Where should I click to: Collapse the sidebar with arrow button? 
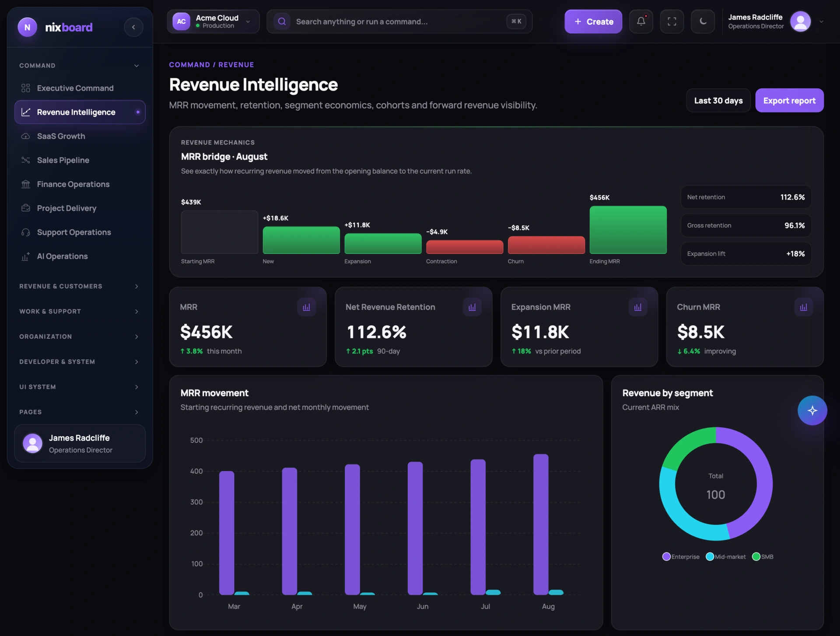133,27
